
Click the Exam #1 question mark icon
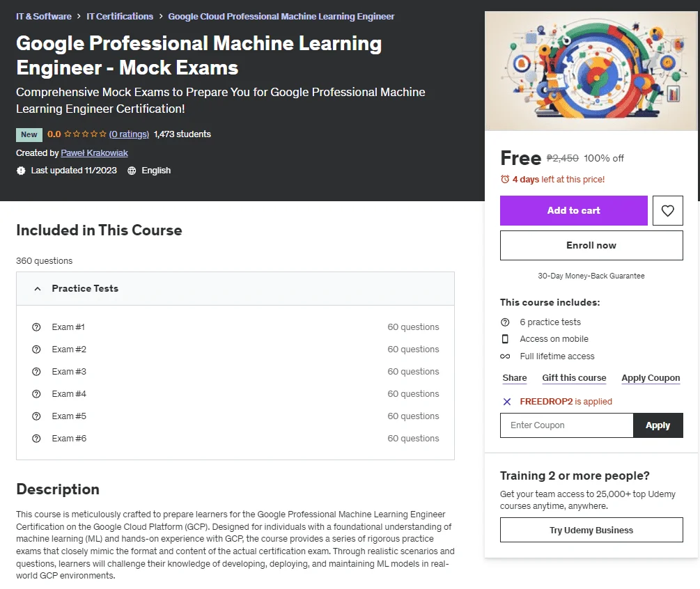[x=36, y=327]
